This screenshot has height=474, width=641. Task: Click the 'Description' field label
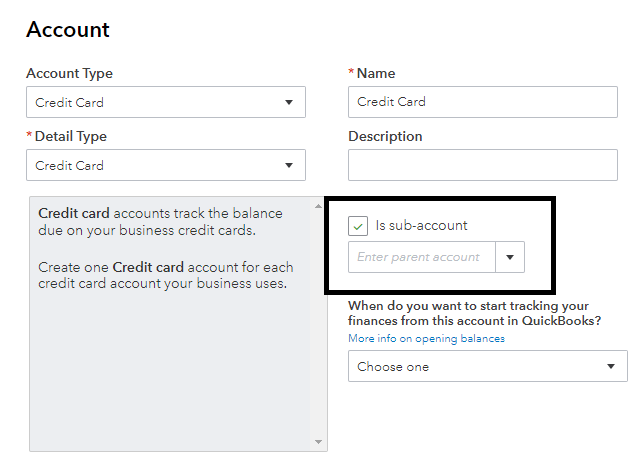click(x=385, y=136)
